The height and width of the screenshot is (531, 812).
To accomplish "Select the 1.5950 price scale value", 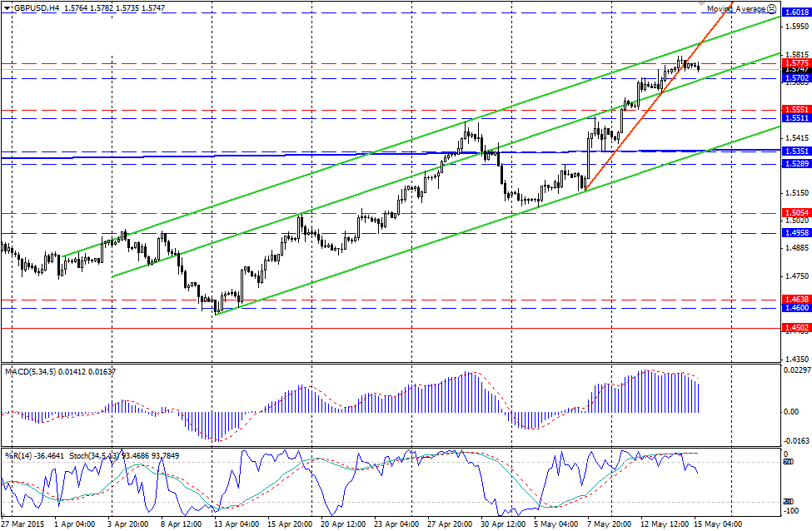I will point(797,26).
